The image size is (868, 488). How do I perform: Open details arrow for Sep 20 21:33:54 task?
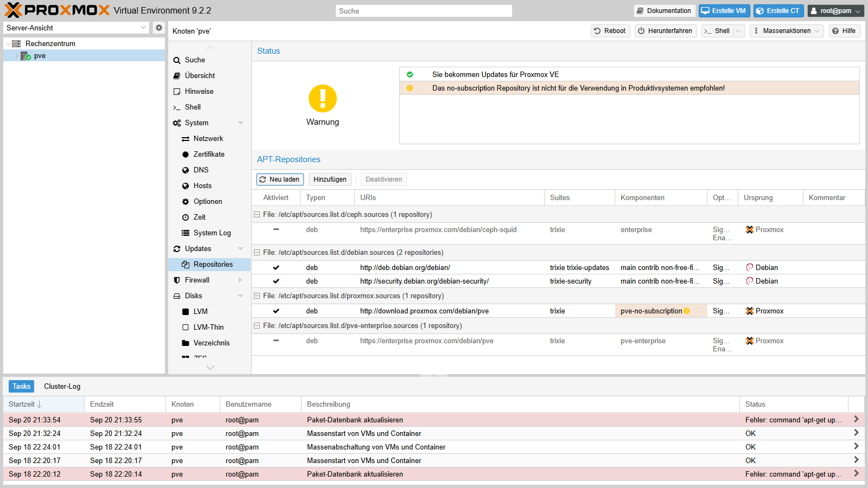point(856,419)
